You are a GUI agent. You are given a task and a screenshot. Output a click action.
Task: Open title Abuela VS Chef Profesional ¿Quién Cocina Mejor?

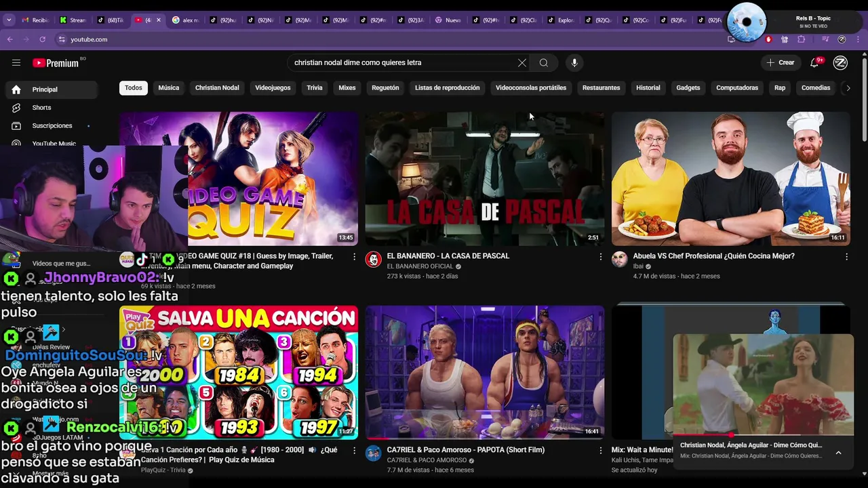pyautogui.click(x=713, y=256)
